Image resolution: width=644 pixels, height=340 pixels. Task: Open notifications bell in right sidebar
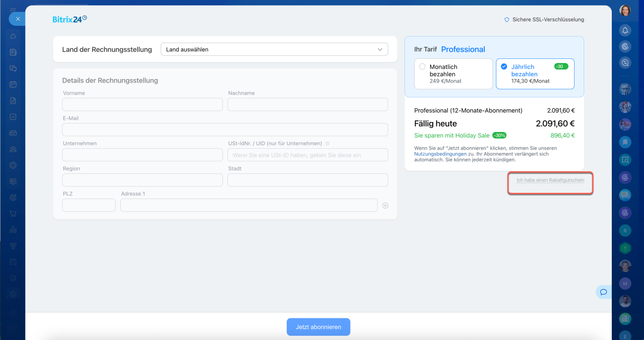(625, 30)
